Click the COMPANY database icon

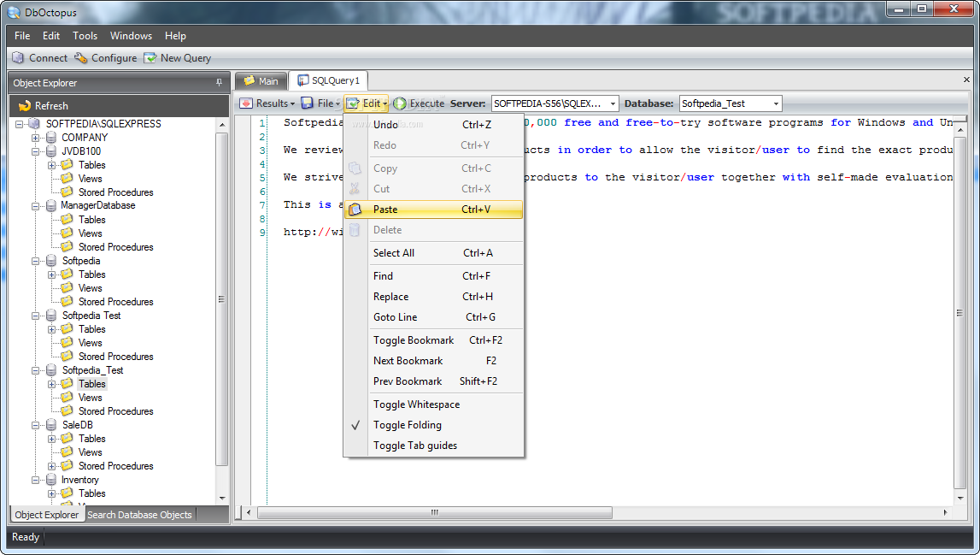[x=51, y=138]
